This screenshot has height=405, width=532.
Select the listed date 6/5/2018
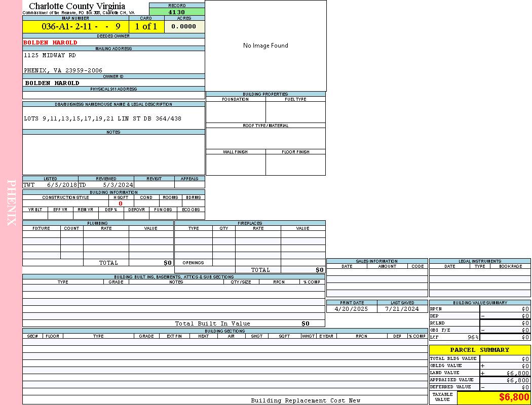click(62, 185)
